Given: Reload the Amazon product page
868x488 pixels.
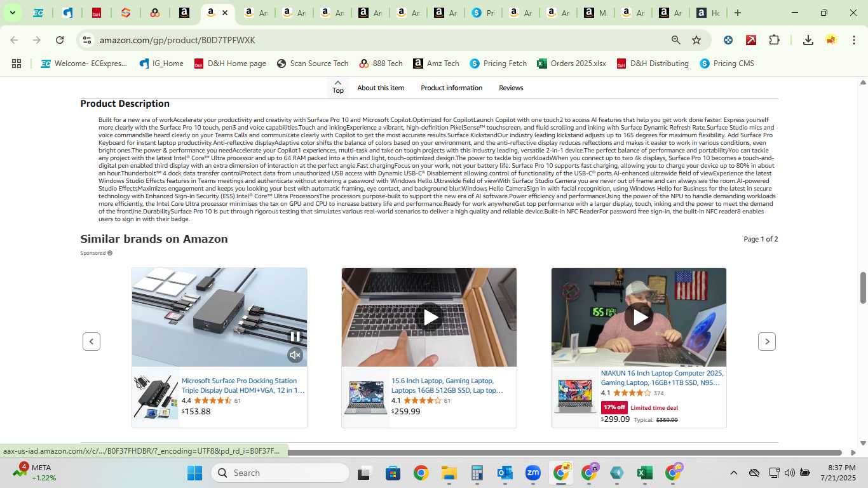Looking at the screenshot, I should (x=60, y=40).
